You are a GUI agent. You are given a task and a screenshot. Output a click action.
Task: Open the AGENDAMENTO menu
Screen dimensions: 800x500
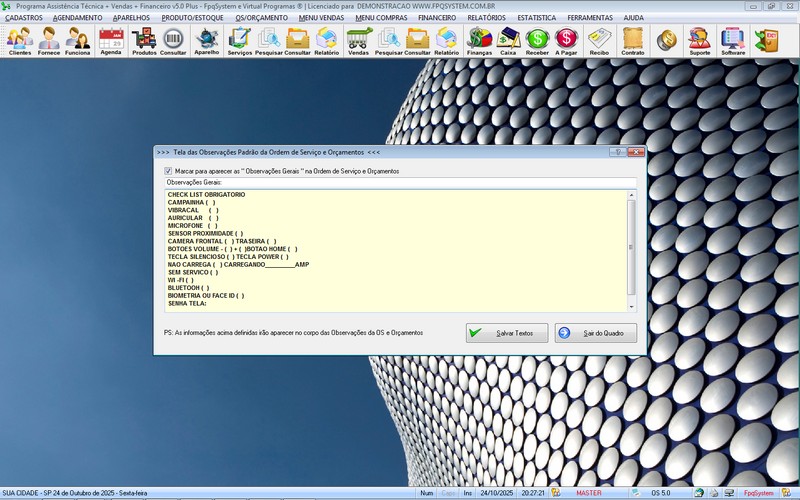78,18
